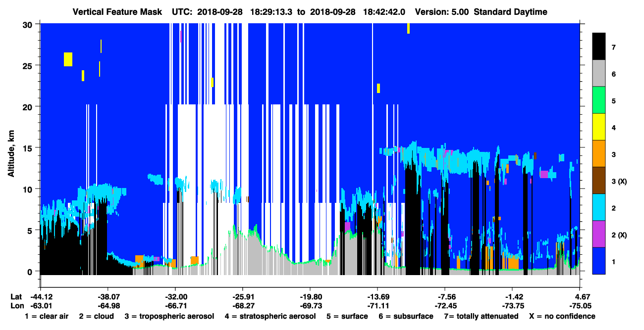Click the brown swatch labeled 3 (X)
Viewport: 644px width, 330px height.
coord(599,181)
